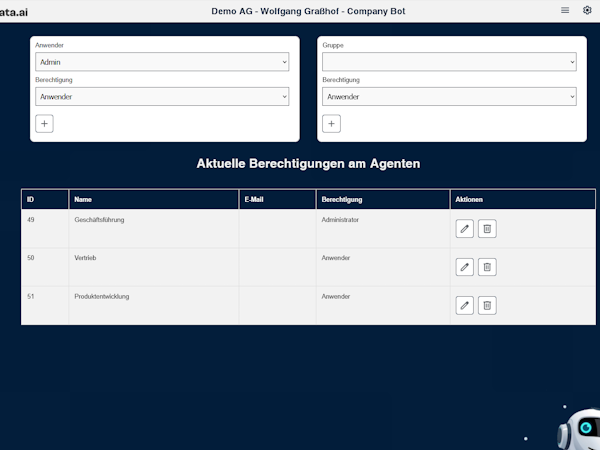Select the Vertrieb row name cell
600x450 pixels.
[87, 258]
